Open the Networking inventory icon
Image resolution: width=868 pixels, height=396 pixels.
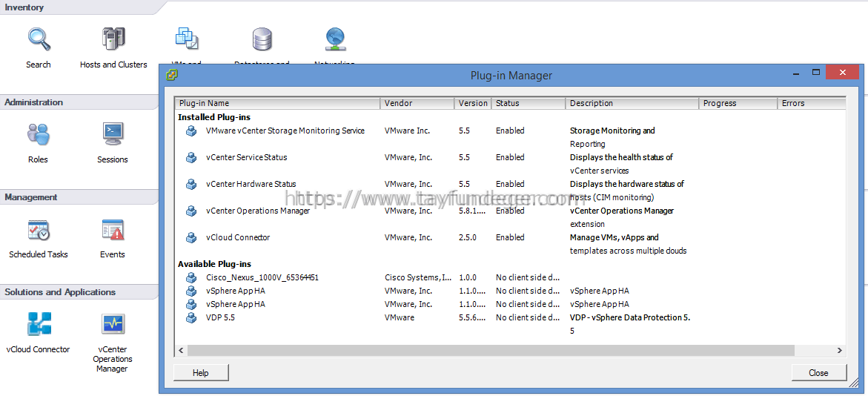[x=335, y=39]
